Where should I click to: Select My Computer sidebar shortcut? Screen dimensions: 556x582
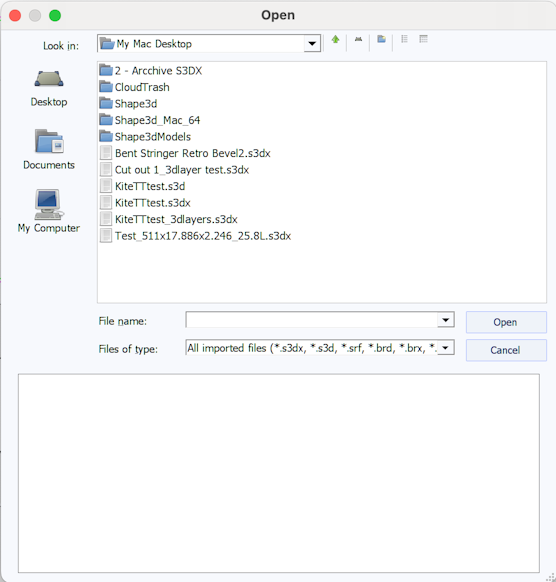point(49,211)
